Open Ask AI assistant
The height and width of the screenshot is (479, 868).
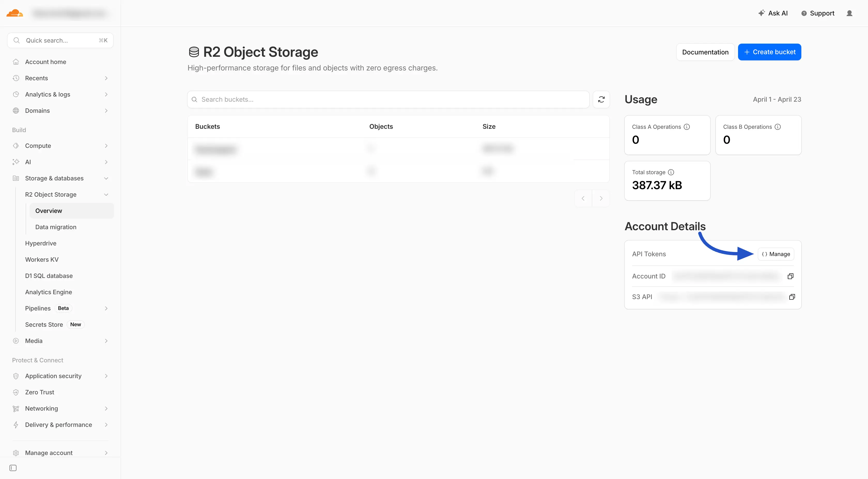point(773,13)
